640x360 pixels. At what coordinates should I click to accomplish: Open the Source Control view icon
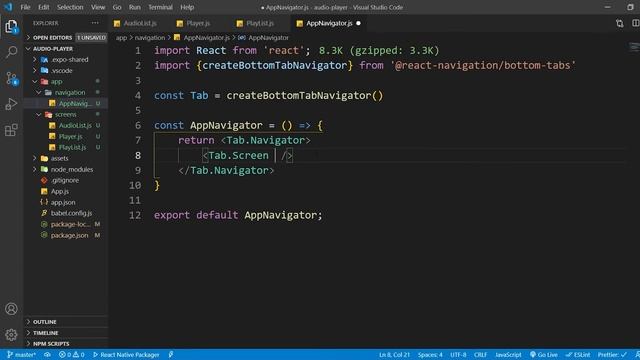tap(11, 78)
